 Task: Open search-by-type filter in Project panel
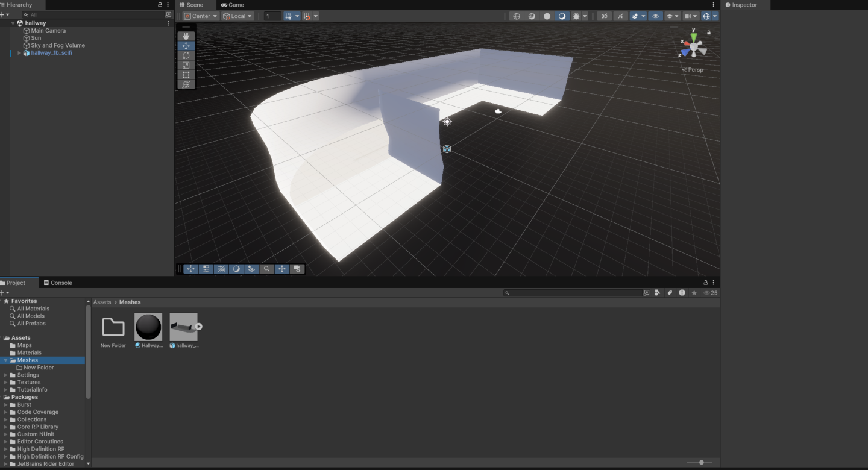tap(658, 293)
